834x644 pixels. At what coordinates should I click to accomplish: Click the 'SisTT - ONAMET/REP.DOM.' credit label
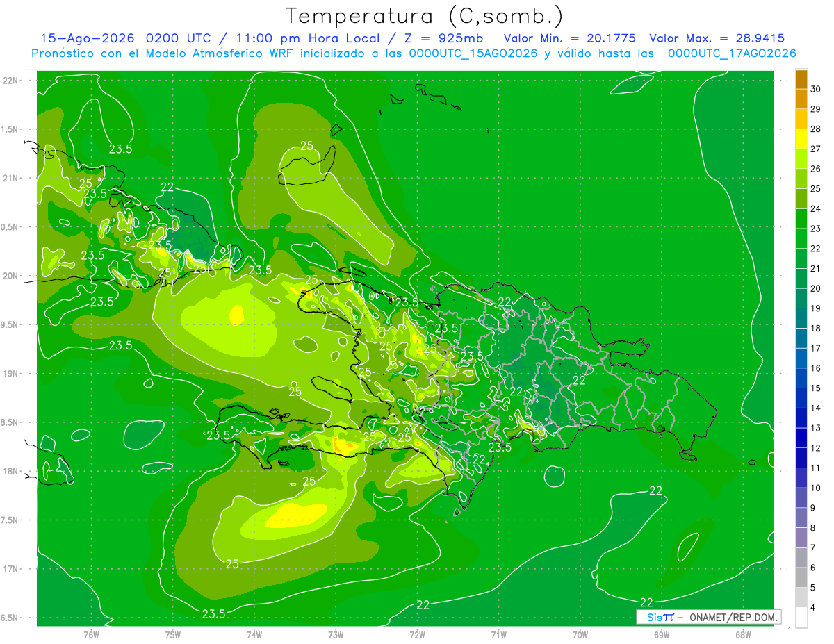click(x=709, y=617)
